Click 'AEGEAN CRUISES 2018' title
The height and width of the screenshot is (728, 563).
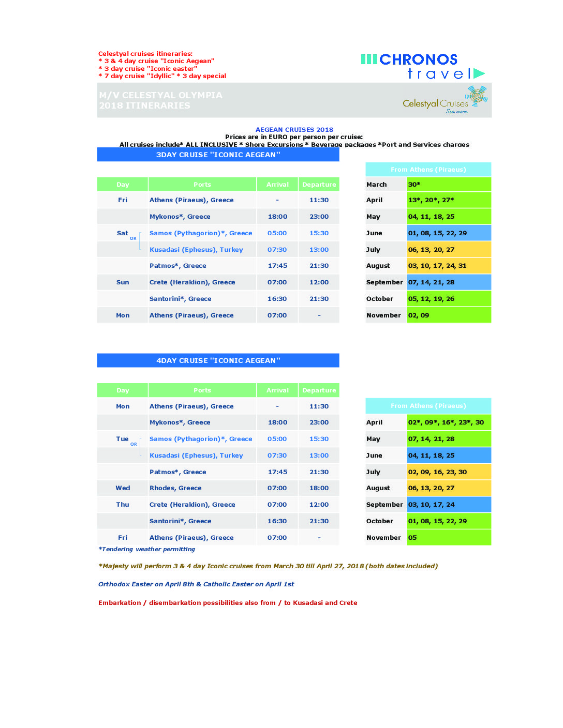[x=294, y=130]
